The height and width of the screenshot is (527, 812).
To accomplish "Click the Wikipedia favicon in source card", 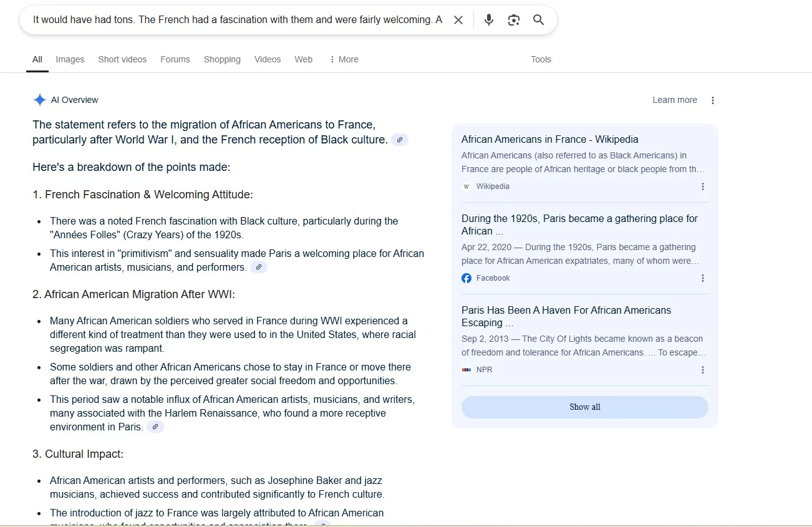I will [466, 186].
